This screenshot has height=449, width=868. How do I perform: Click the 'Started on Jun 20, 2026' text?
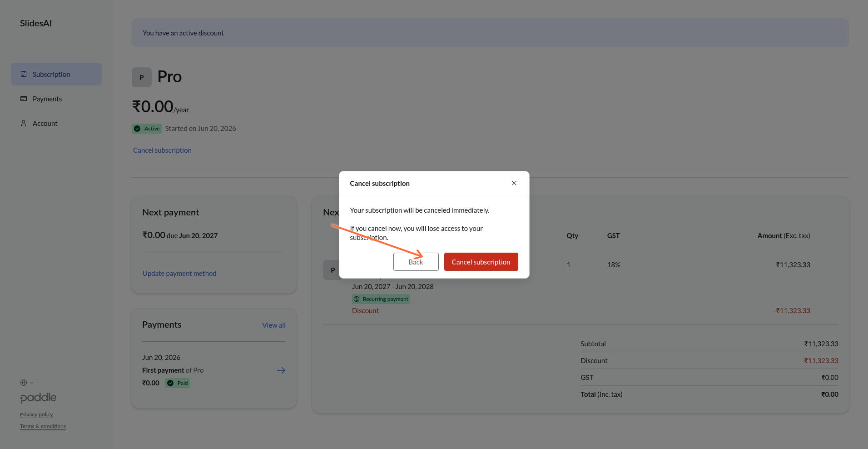tap(201, 128)
